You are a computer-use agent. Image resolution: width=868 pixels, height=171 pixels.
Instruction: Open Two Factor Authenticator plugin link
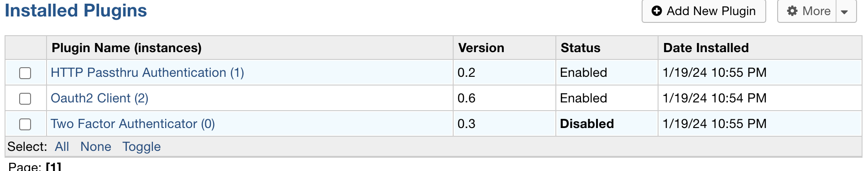point(133,124)
